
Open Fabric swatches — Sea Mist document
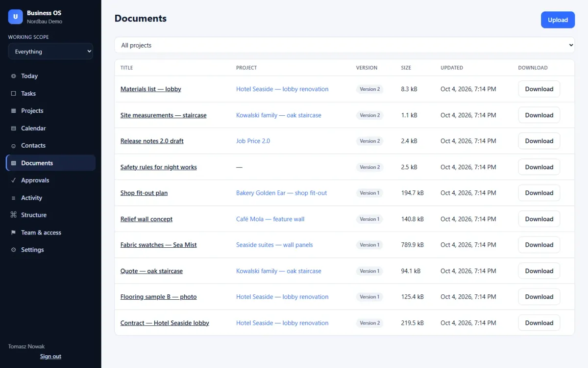[159, 245]
